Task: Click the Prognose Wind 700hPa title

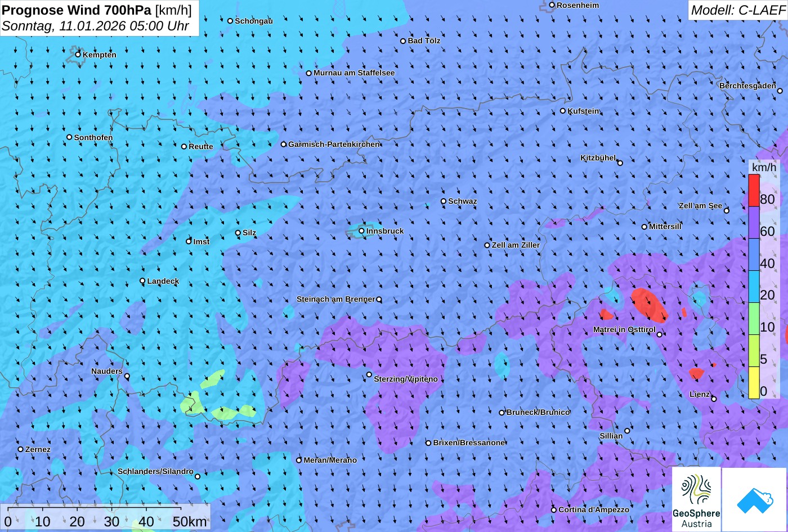Action: tap(77, 10)
